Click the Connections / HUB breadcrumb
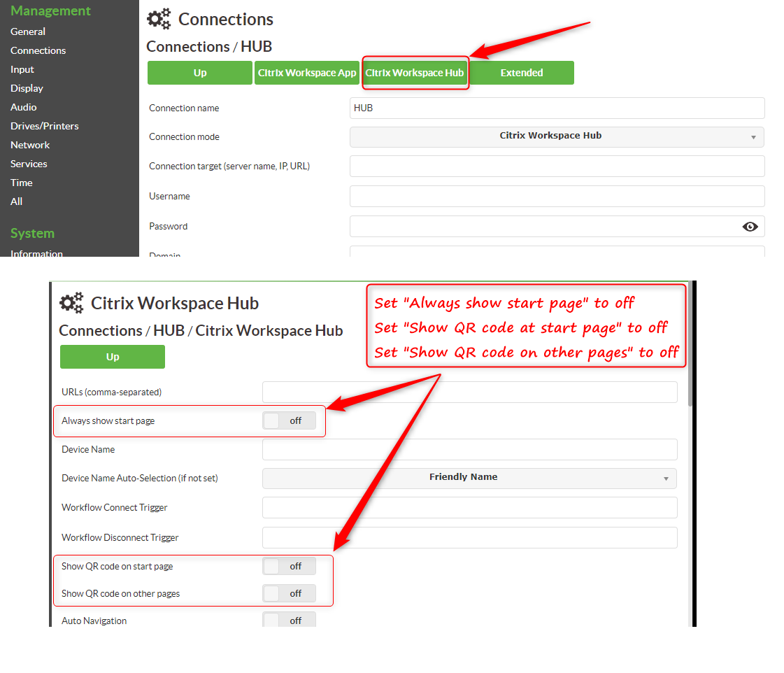 point(209,46)
